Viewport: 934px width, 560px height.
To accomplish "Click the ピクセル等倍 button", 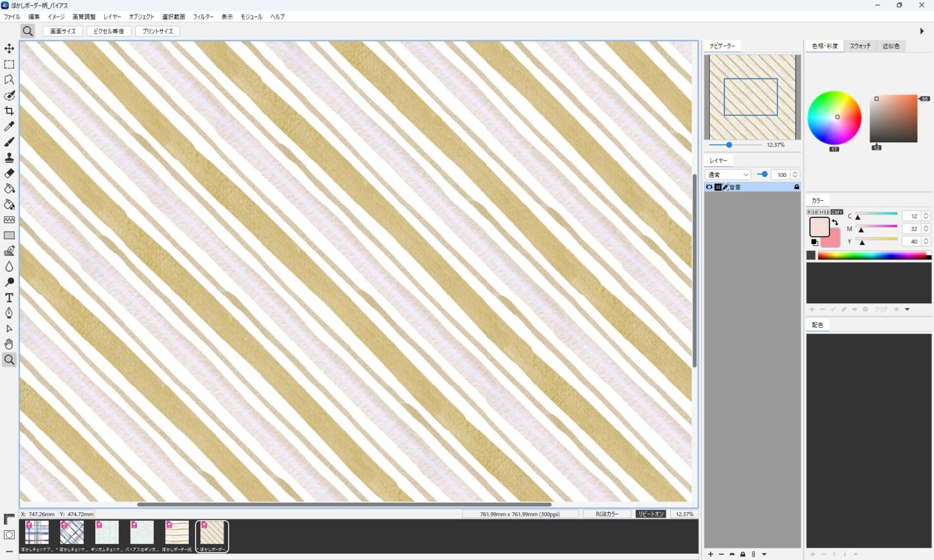I will coord(109,31).
